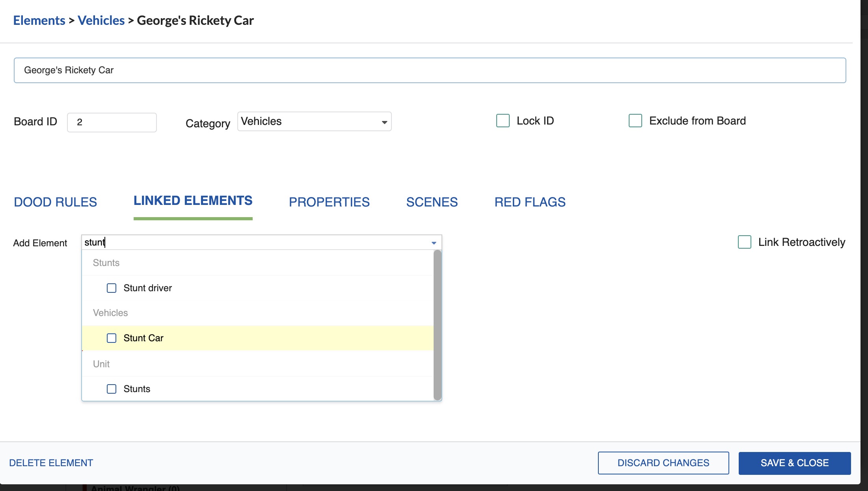Toggle Exclude from Board checkbox
Viewport: 868px width, 491px height.
point(635,121)
